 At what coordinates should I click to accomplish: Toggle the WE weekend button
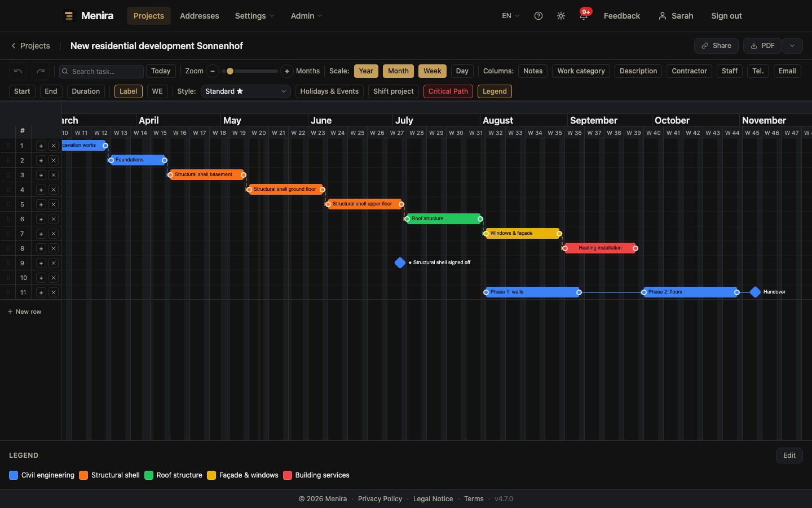pyautogui.click(x=157, y=91)
